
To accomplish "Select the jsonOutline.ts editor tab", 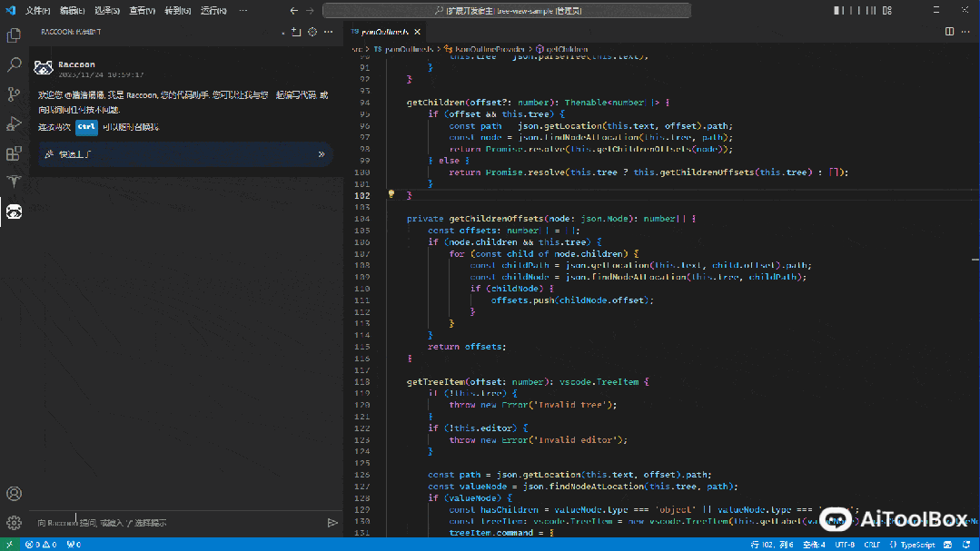I will [x=385, y=32].
